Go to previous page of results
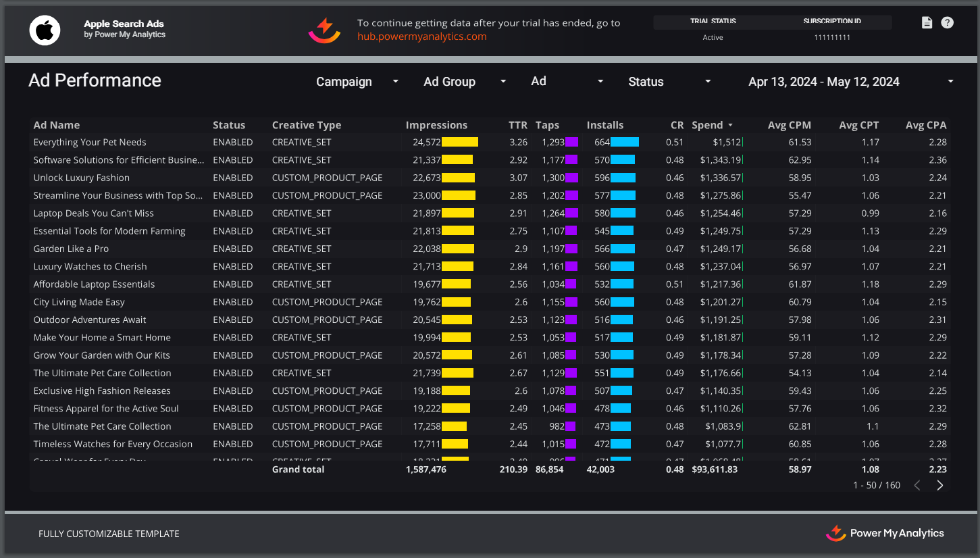Viewport: 980px width, 558px height. (917, 485)
